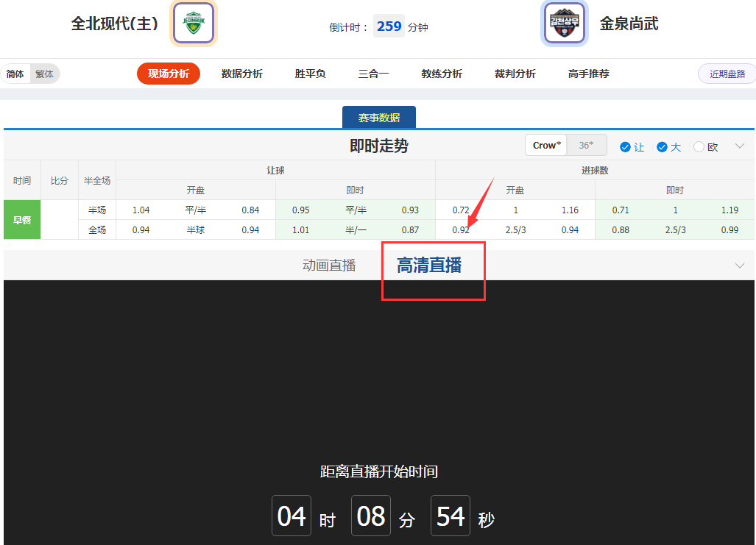Click the 0.99 live goals odds
Image resolution: width=756 pixels, height=545 pixels.
(x=729, y=230)
